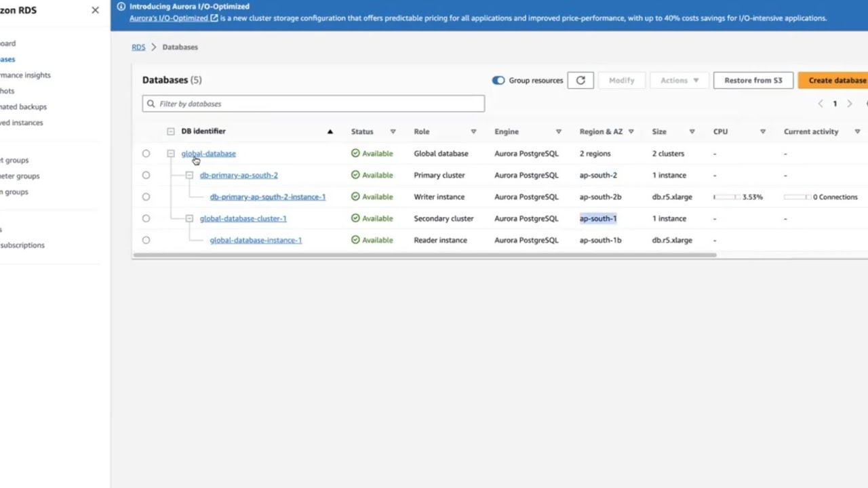Click the RDS breadcrumb link

click(138, 47)
